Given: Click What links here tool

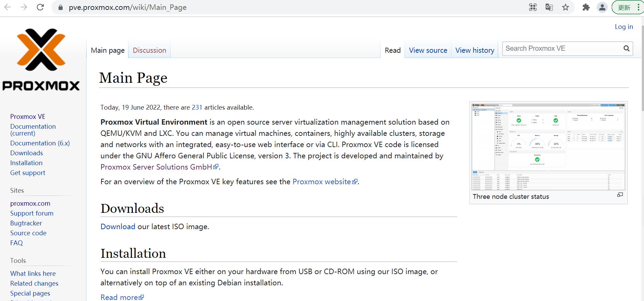Looking at the screenshot, I should pos(33,273).
